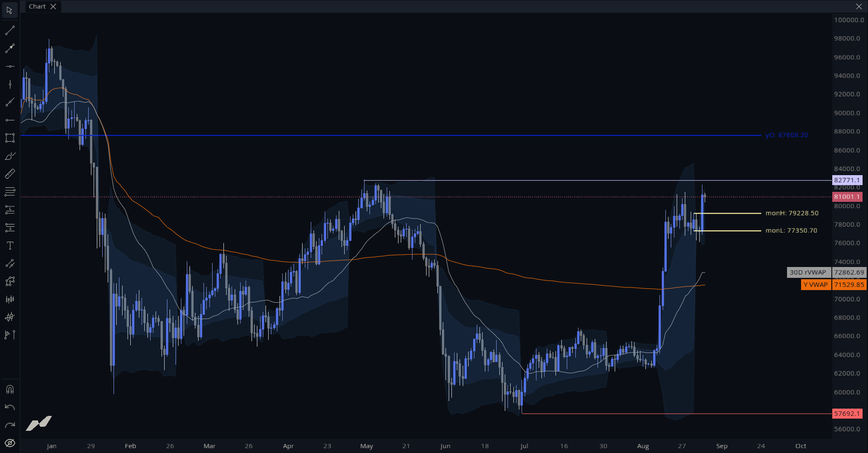Click the monL: 77350.70 level label

point(792,230)
